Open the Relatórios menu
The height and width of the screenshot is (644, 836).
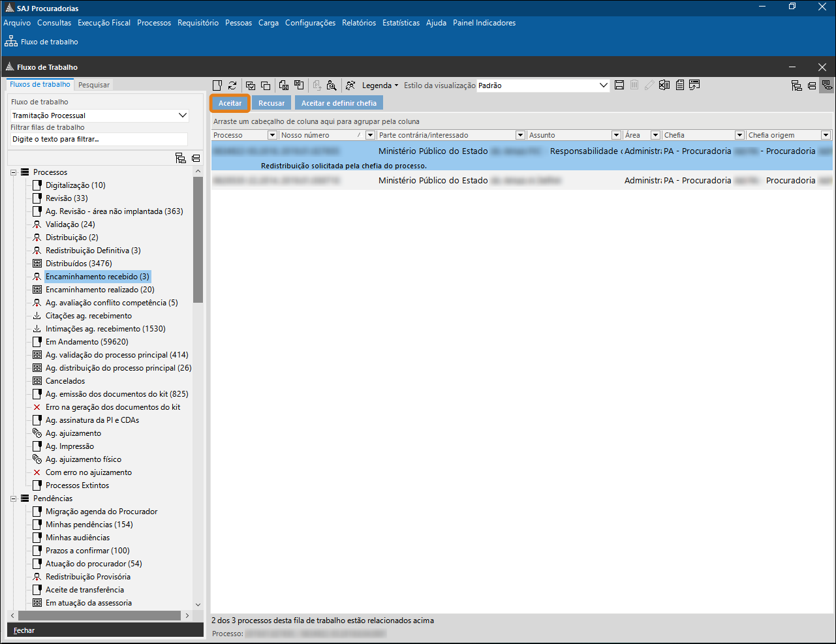(358, 23)
